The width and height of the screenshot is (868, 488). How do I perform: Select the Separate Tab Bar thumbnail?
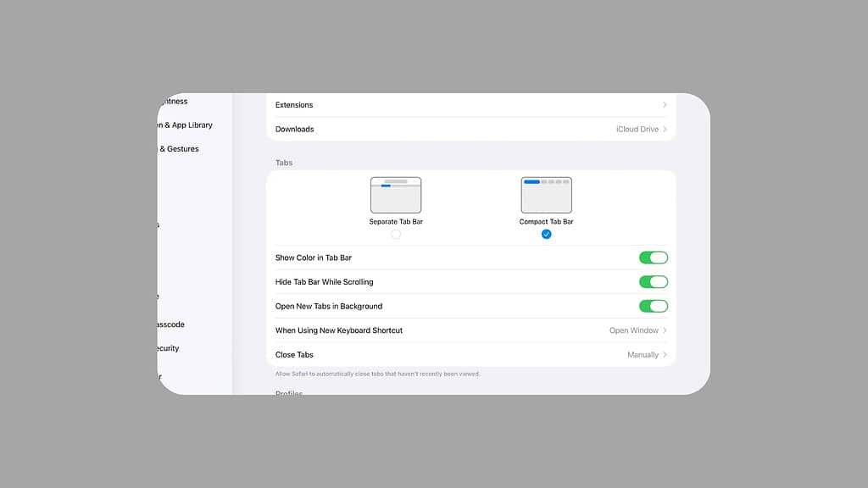(396, 195)
